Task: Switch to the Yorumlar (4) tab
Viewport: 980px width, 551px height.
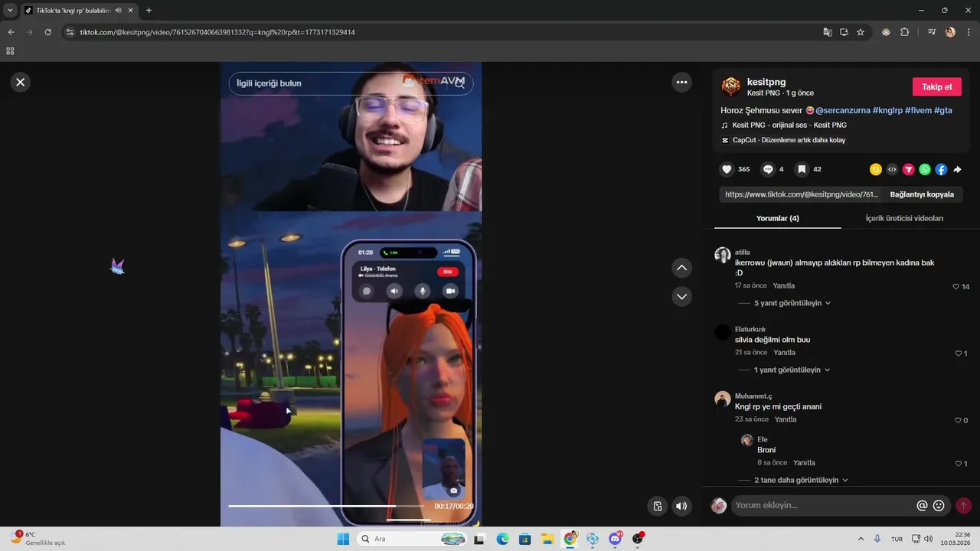Action: click(777, 218)
